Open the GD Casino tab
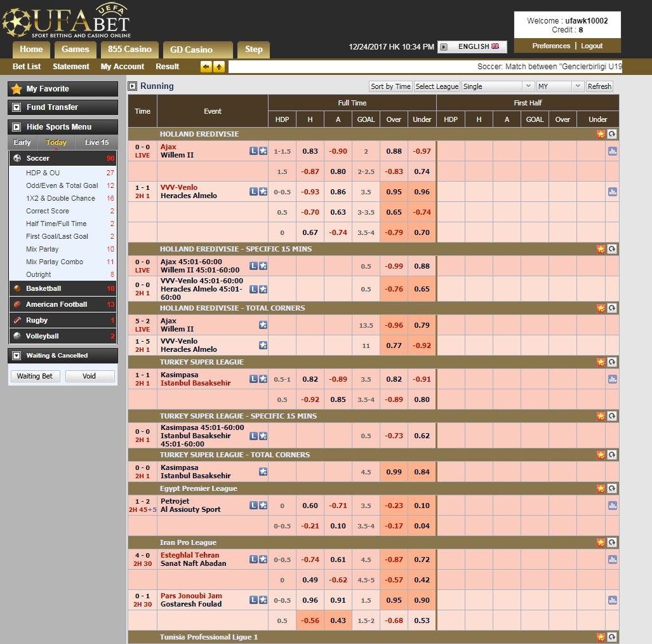The image size is (652, 644). [x=198, y=50]
